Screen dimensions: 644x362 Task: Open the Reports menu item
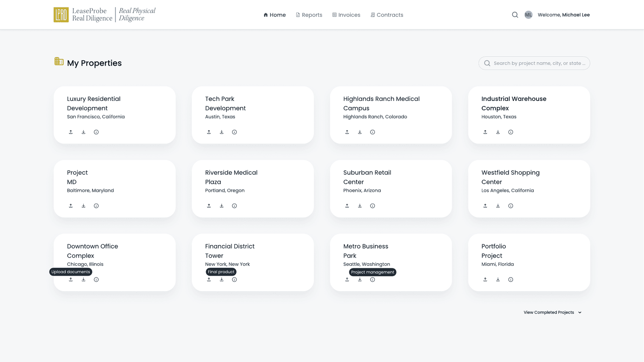[309, 15]
